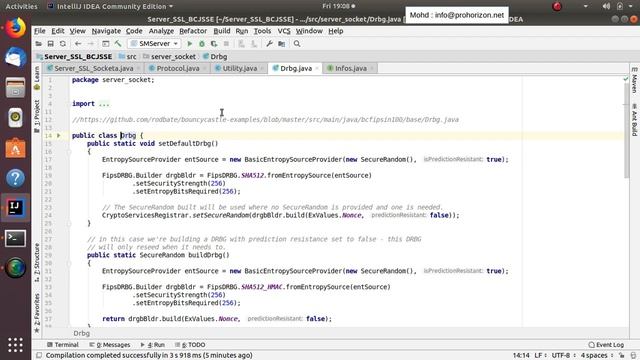Viewport: 640px width, 360px height.
Task: Open the VCS menu
Action: pos(284,31)
